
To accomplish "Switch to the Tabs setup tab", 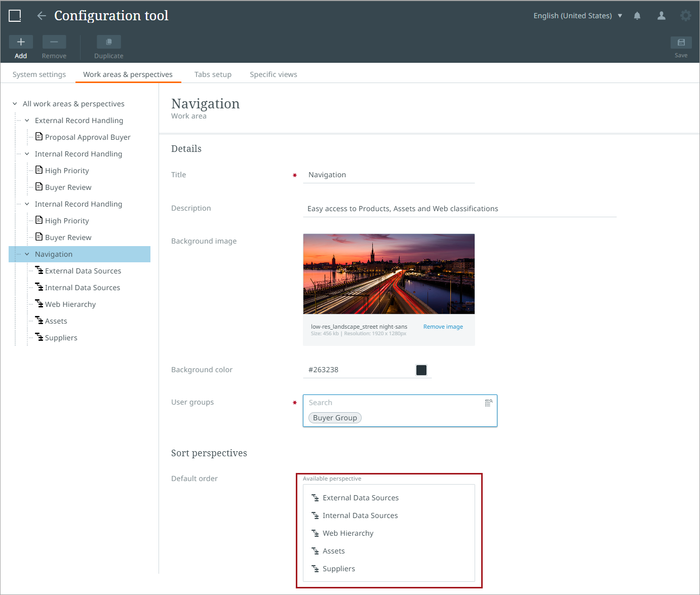I will tap(213, 74).
